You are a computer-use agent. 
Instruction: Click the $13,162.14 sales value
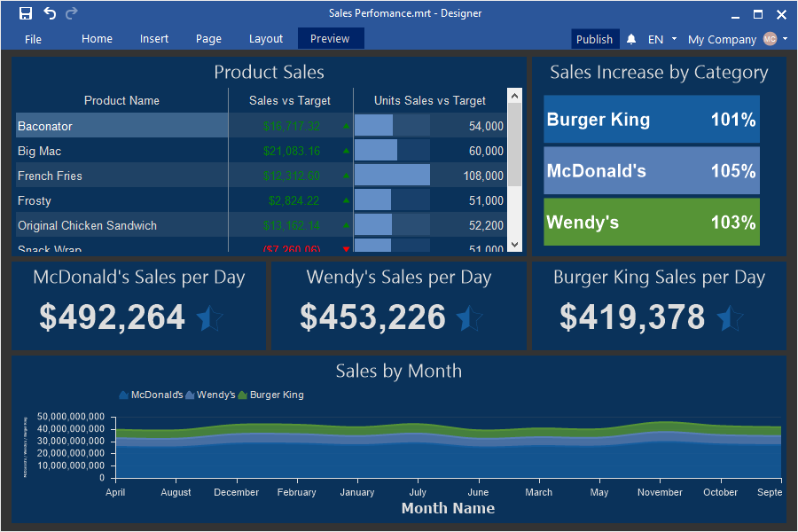pyautogui.click(x=292, y=225)
